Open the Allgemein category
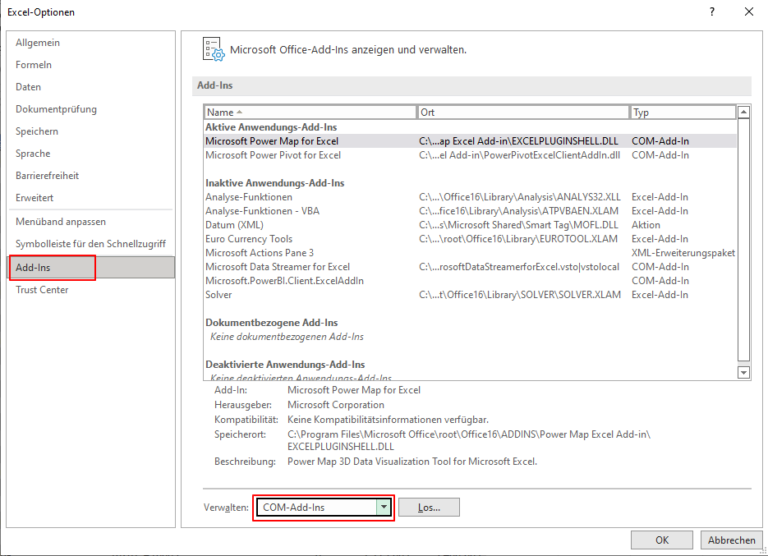This screenshot has height=556, width=768. [36, 43]
